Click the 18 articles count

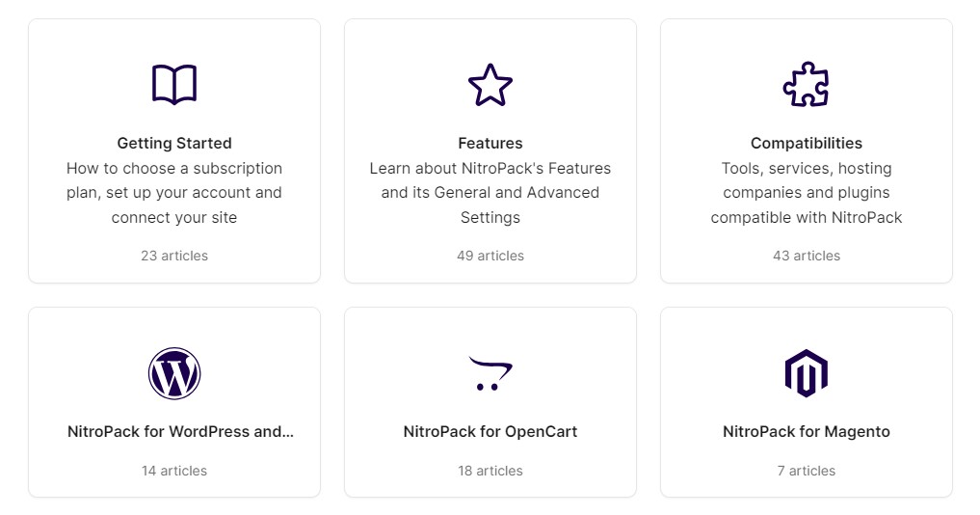tap(490, 471)
